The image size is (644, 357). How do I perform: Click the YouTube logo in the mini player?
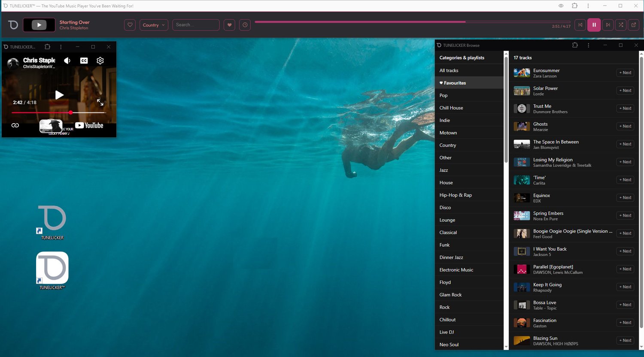(x=89, y=125)
